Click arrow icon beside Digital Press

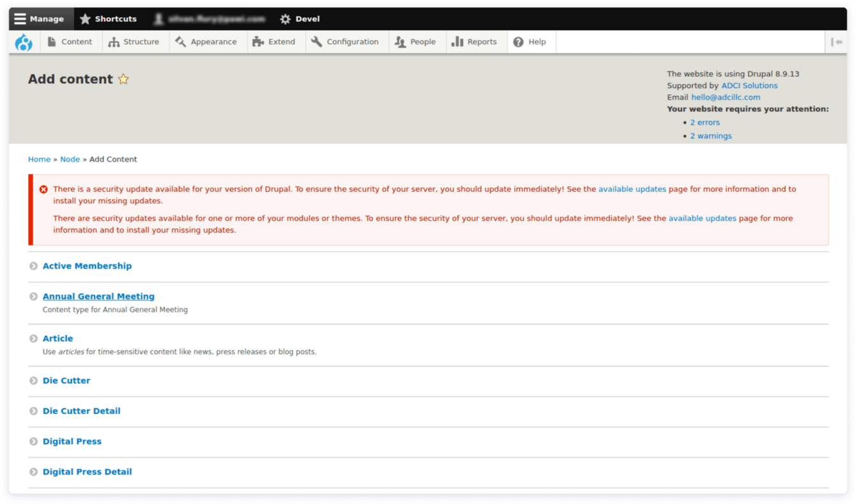coord(33,441)
